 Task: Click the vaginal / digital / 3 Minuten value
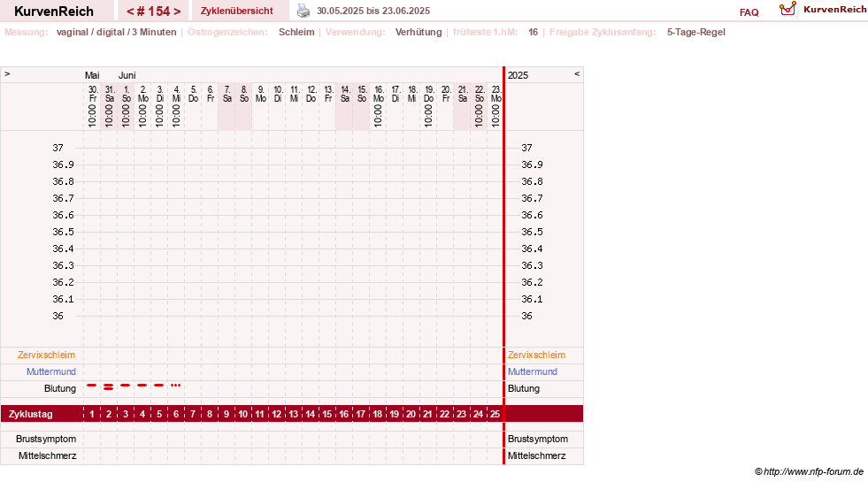coord(116,32)
